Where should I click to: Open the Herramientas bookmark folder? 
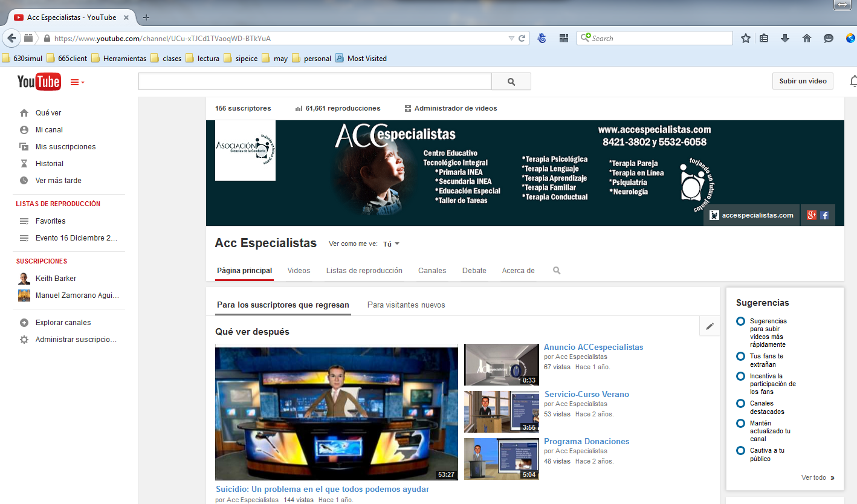tap(118, 59)
